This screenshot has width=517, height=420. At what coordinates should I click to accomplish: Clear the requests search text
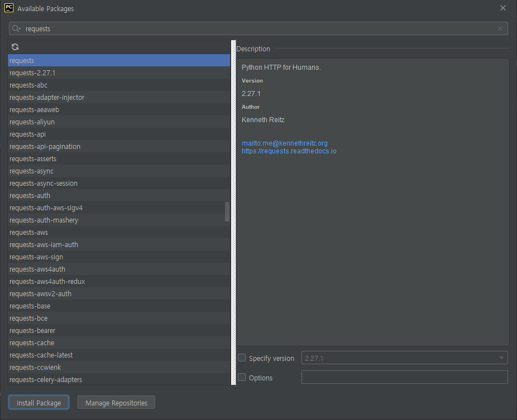tap(500, 28)
